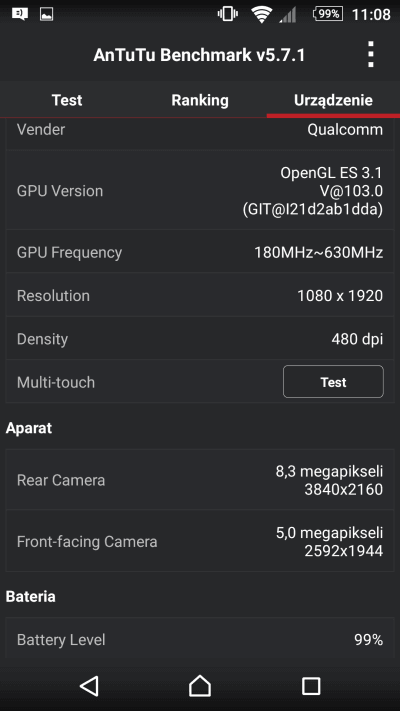Select the Front-facing Camera row
Screen dimensions: 400x711
[200, 541]
